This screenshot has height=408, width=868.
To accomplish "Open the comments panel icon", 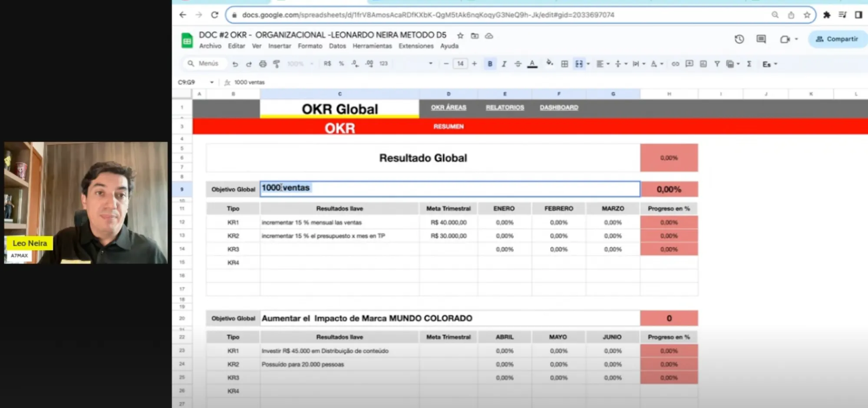I will (761, 39).
